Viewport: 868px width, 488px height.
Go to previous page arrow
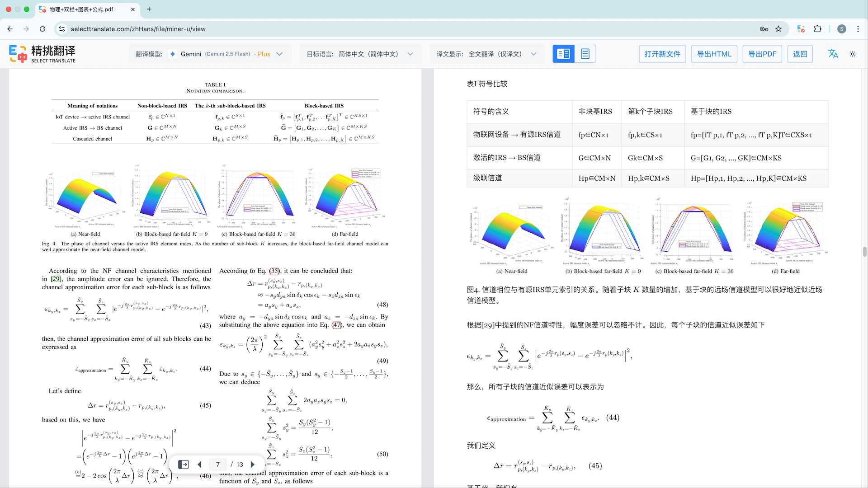pos(199,465)
